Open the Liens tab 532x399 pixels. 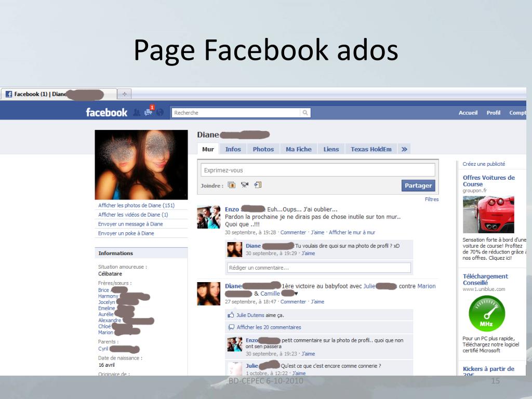(331, 149)
